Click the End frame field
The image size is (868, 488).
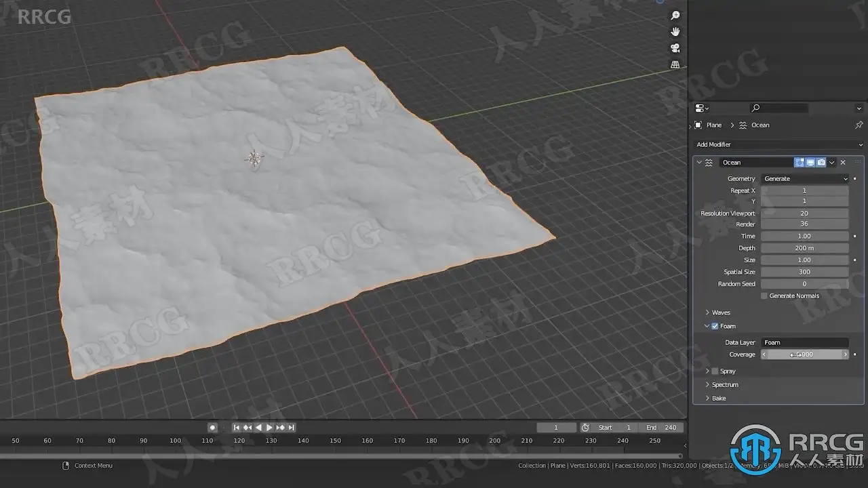(x=662, y=428)
